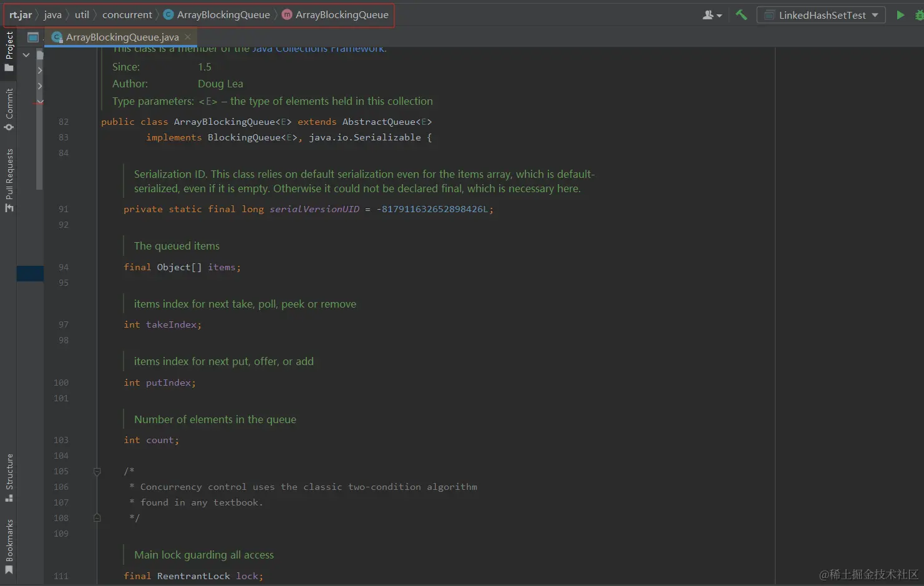This screenshot has width=924, height=586.
Task: Collapse the top project tree node chevron
Action: coord(26,55)
